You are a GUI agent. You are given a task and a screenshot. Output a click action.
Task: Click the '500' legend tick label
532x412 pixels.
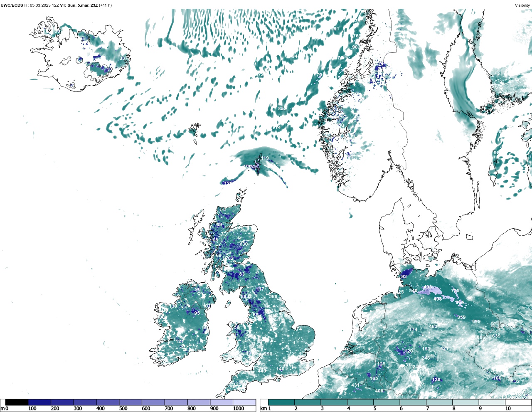[123, 409]
